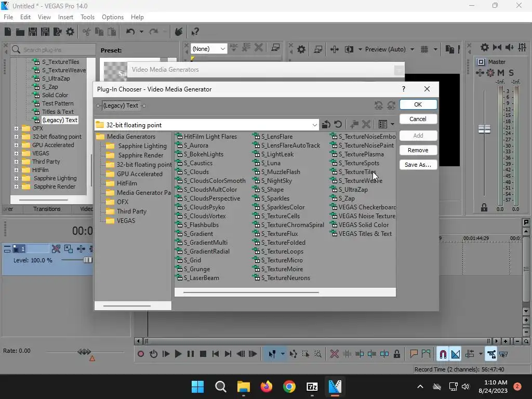The height and width of the screenshot is (399, 532).
Task: Click Plug-In Chooser help question mark
Action: 403,89
